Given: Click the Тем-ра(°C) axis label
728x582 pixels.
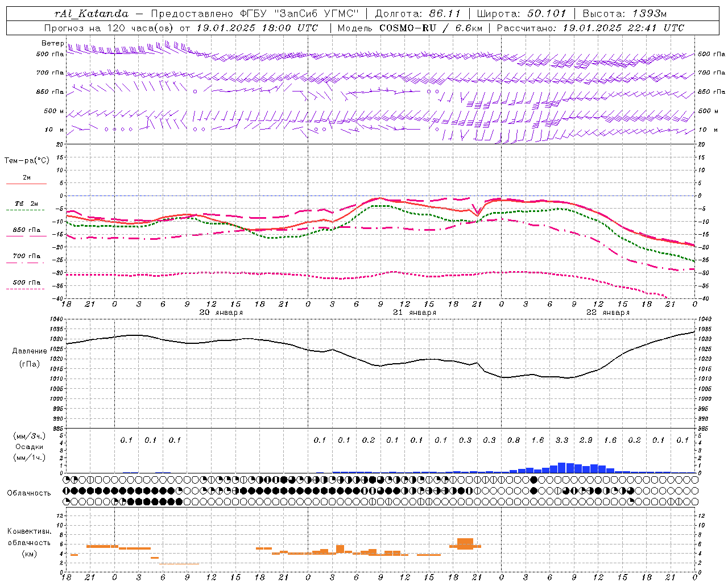Looking at the screenshot, I should (x=27, y=161).
